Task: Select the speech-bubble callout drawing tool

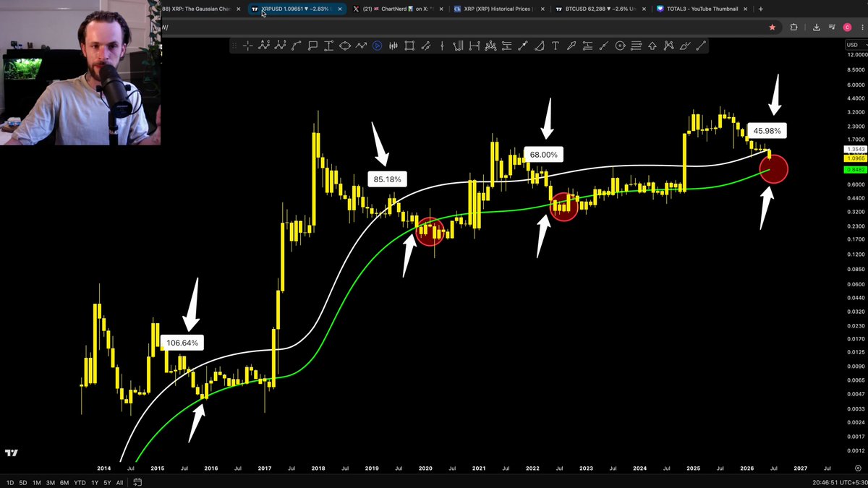Action: (x=312, y=46)
